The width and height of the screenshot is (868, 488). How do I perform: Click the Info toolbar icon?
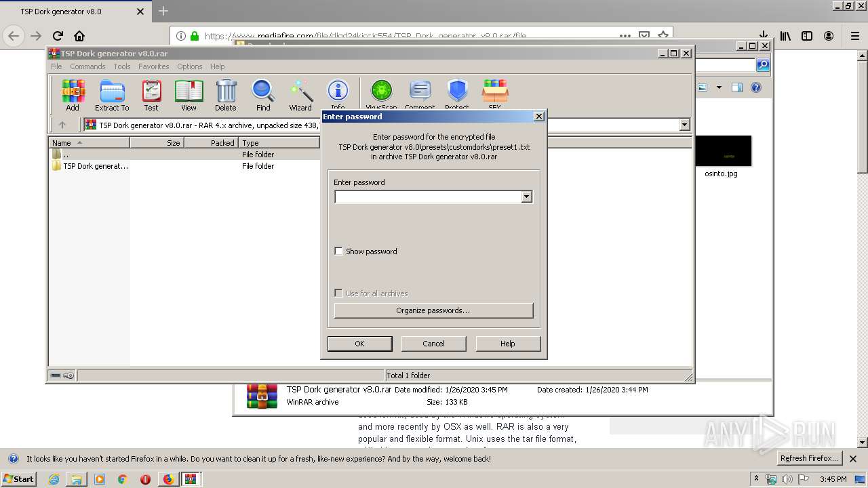pos(338,94)
